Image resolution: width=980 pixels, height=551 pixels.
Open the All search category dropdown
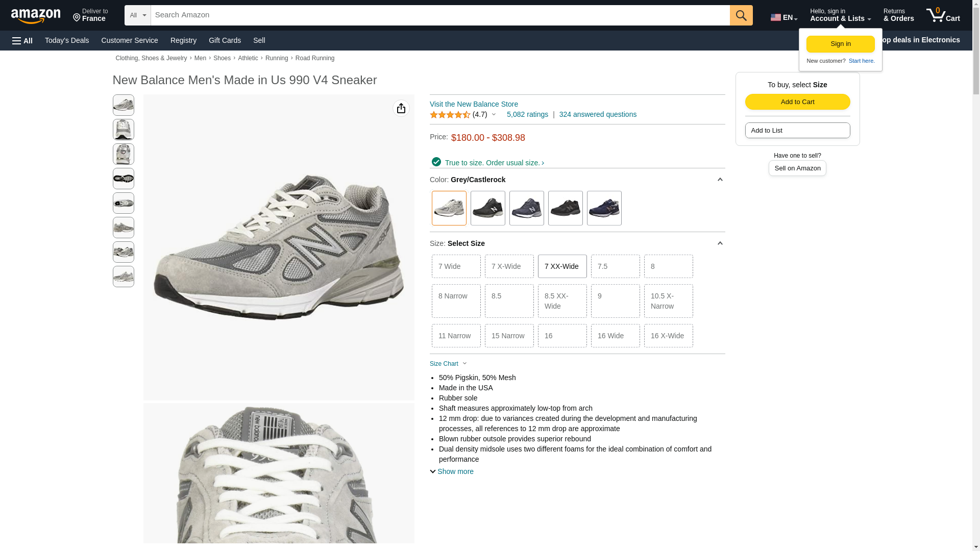coord(137,15)
